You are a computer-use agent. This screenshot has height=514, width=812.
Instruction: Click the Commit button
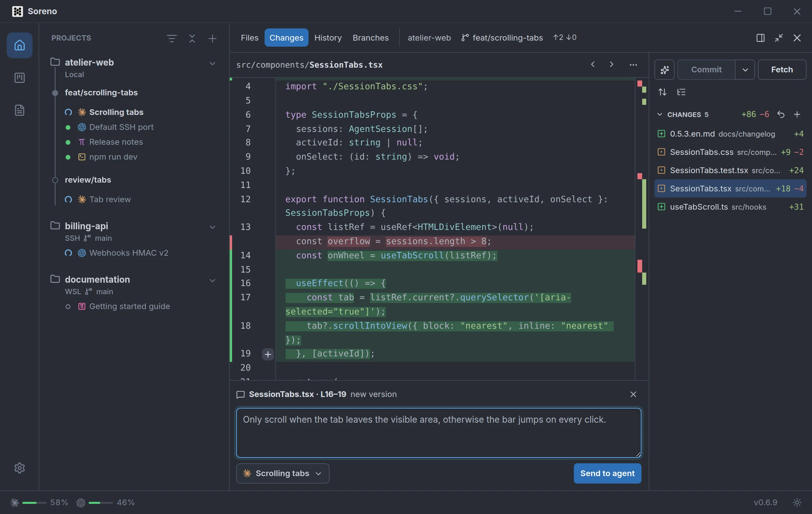click(x=706, y=70)
